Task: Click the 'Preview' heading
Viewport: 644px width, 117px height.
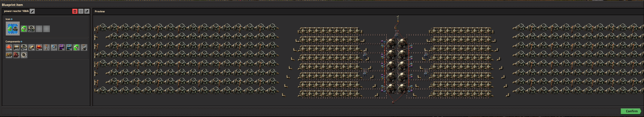Action: (x=100, y=11)
